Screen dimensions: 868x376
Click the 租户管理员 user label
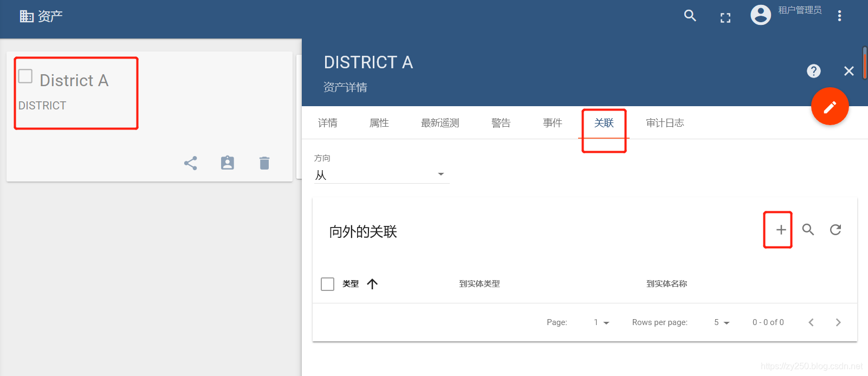click(800, 10)
